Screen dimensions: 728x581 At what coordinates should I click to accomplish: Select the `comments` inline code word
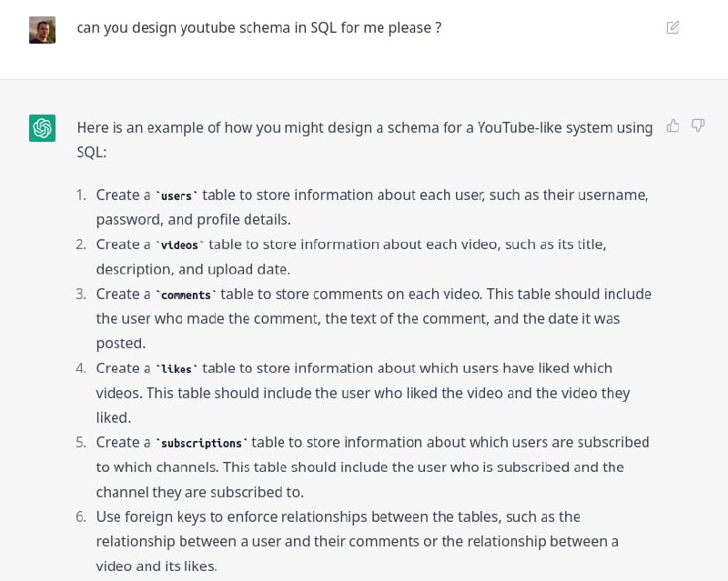pos(186,295)
